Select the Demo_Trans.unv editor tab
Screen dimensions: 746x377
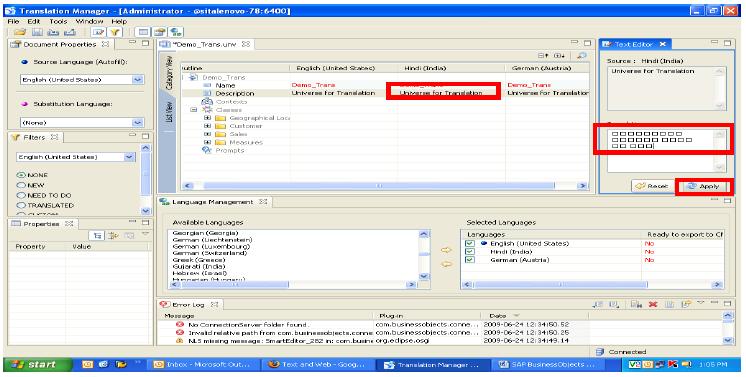click(x=205, y=44)
